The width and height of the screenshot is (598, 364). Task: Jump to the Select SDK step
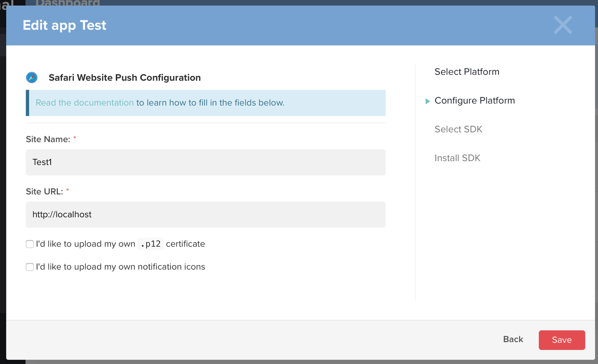pyautogui.click(x=458, y=129)
